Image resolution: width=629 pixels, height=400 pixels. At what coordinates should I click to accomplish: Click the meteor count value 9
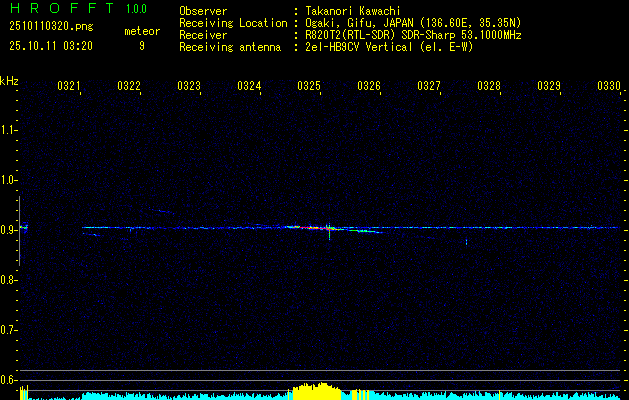pos(142,46)
